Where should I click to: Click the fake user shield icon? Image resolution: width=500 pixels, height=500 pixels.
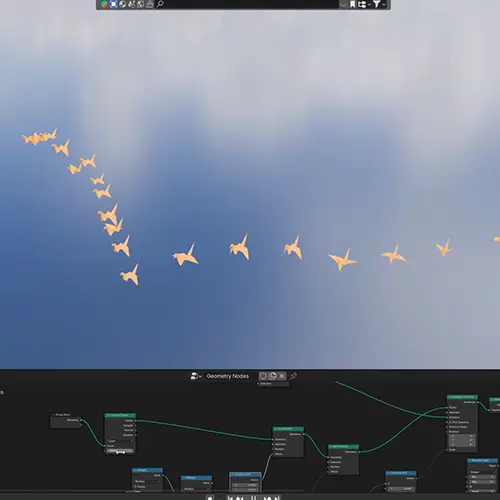[263, 376]
